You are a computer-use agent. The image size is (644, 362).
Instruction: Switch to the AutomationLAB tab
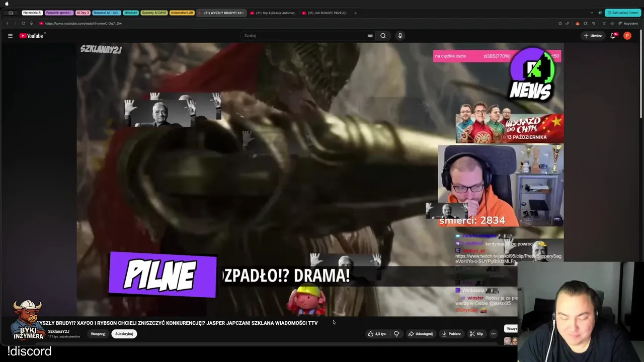pyautogui.click(x=182, y=13)
